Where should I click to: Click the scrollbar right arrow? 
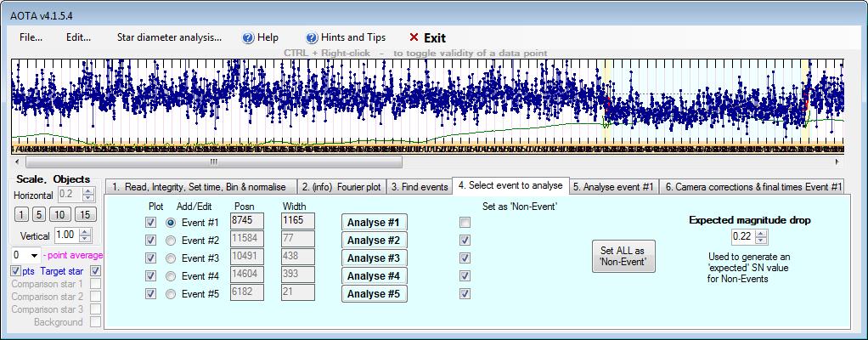(x=837, y=161)
